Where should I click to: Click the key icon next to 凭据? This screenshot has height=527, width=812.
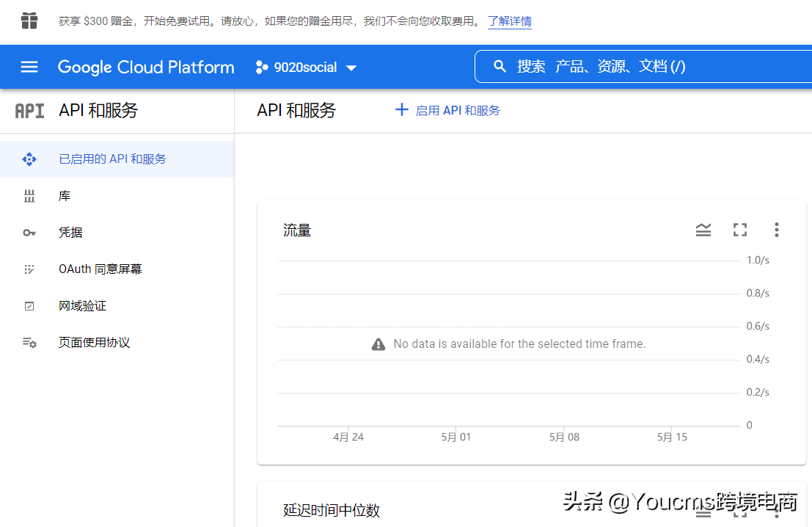click(x=29, y=233)
